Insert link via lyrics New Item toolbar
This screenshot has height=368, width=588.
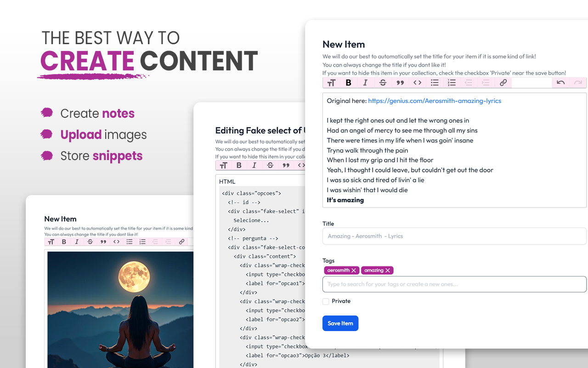(x=503, y=83)
